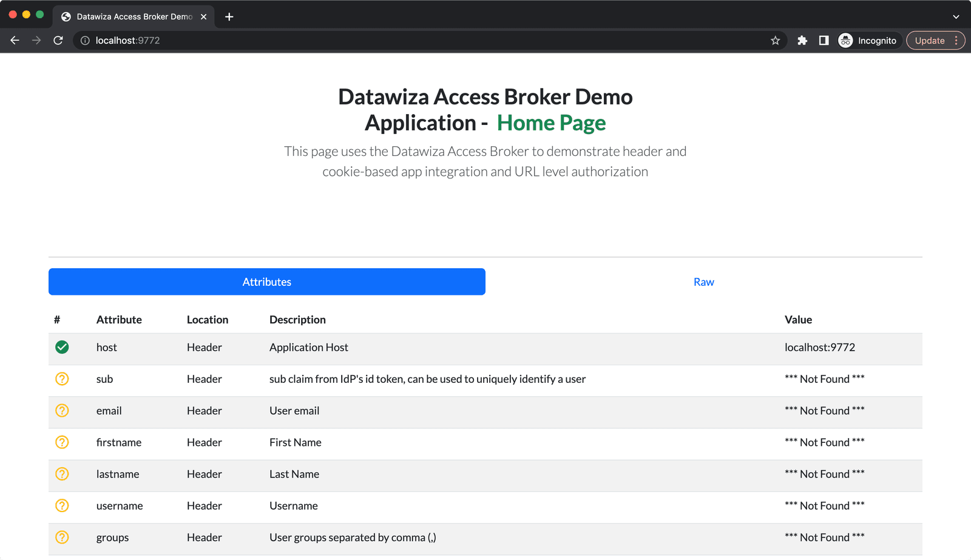The width and height of the screenshot is (971, 560).
Task: Click the question mark icon for email
Action: [x=62, y=410]
